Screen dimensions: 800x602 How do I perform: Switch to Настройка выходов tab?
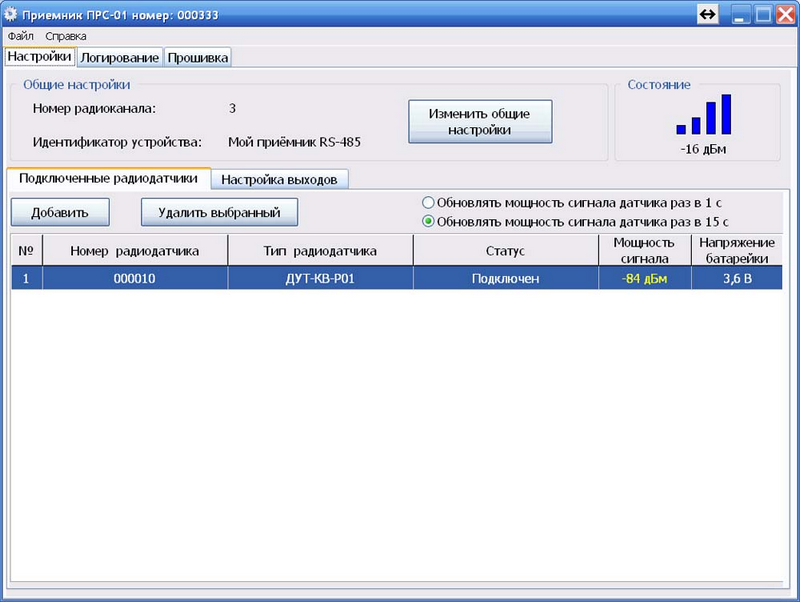(279, 180)
